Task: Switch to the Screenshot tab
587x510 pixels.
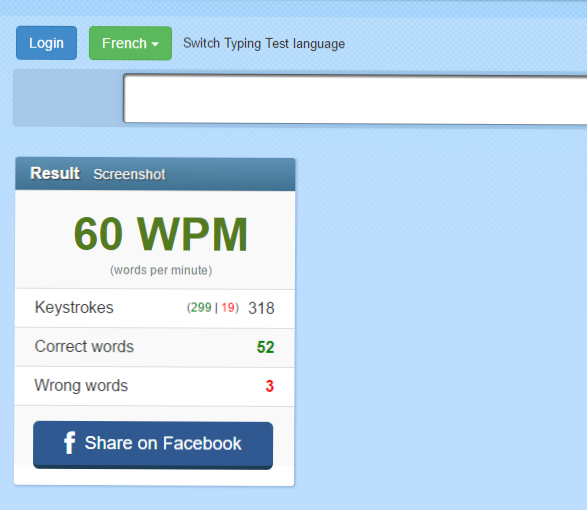Action: click(x=130, y=174)
